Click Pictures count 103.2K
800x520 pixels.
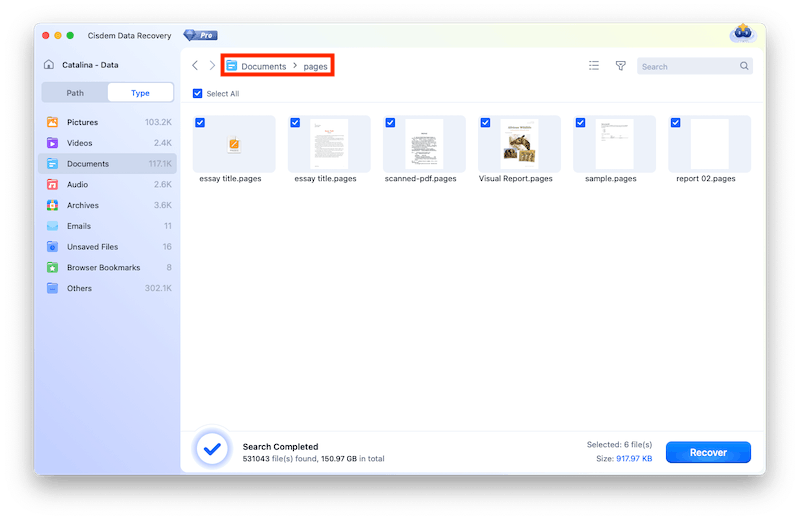pyautogui.click(x=158, y=122)
